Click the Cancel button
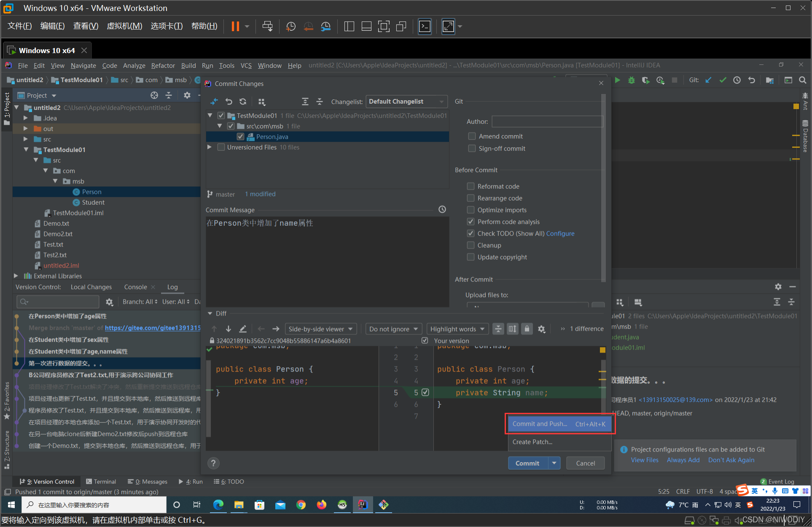The width and height of the screenshot is (812, 527). coord(586,463)
